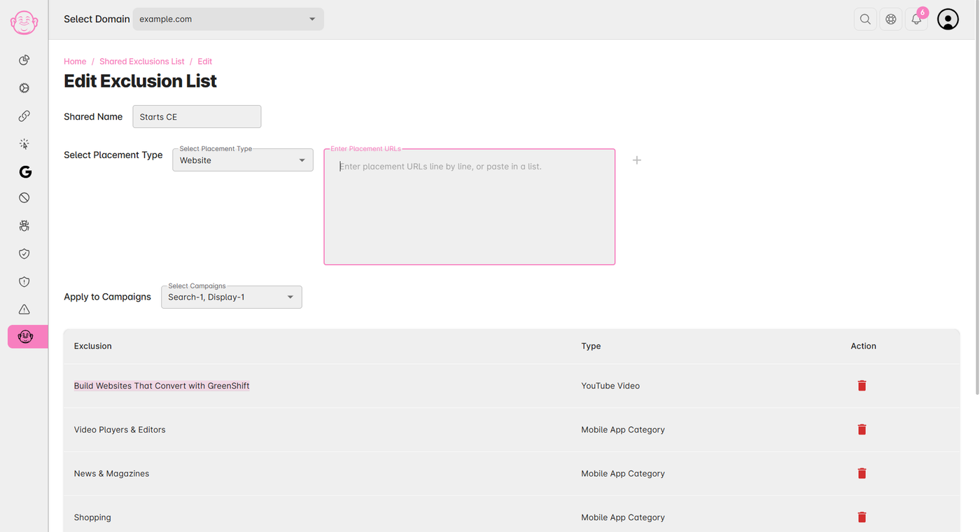
Task: Click the Shared Name input field
Action: pos(197,117)
